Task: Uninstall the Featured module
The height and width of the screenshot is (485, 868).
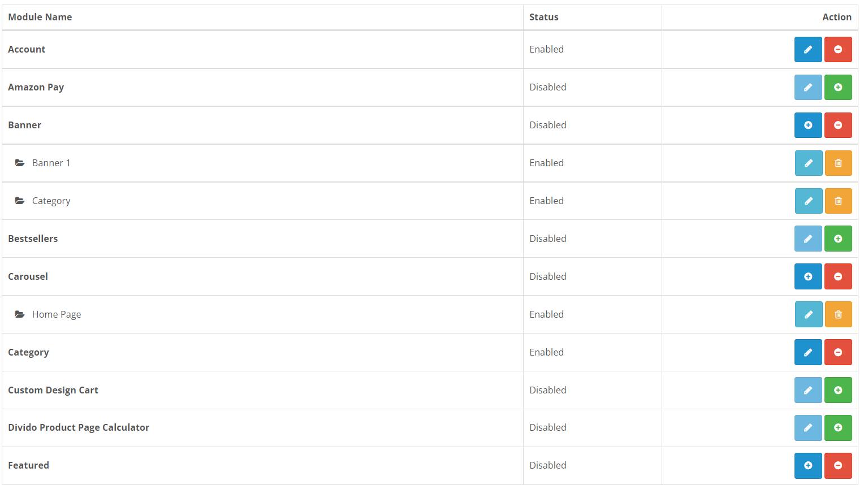Action: (x=838, y=465)
